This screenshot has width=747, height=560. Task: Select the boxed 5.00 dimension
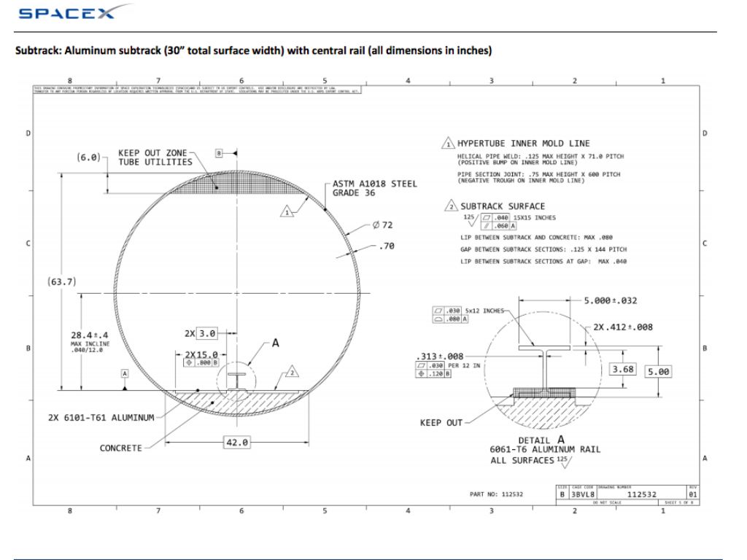(658, 371)
